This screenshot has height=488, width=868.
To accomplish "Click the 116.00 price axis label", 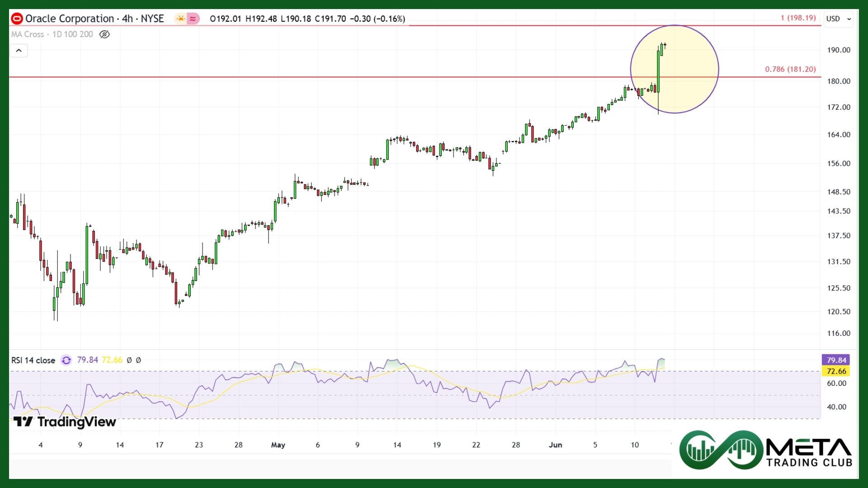I will point(839,333).
